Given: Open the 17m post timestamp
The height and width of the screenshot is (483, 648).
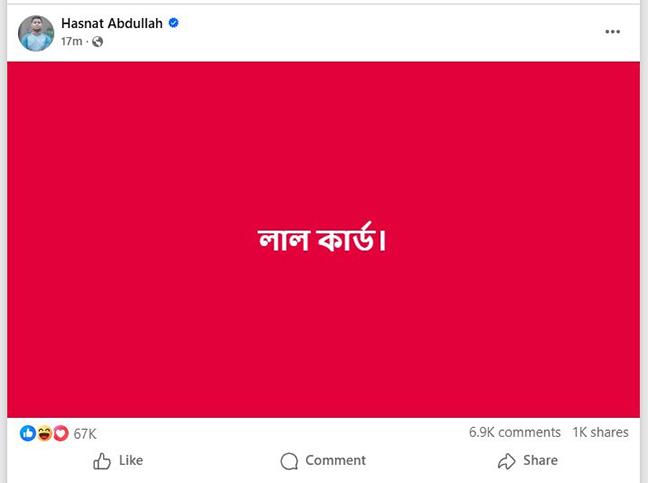Looking at the screenshot, I should 71,42.
